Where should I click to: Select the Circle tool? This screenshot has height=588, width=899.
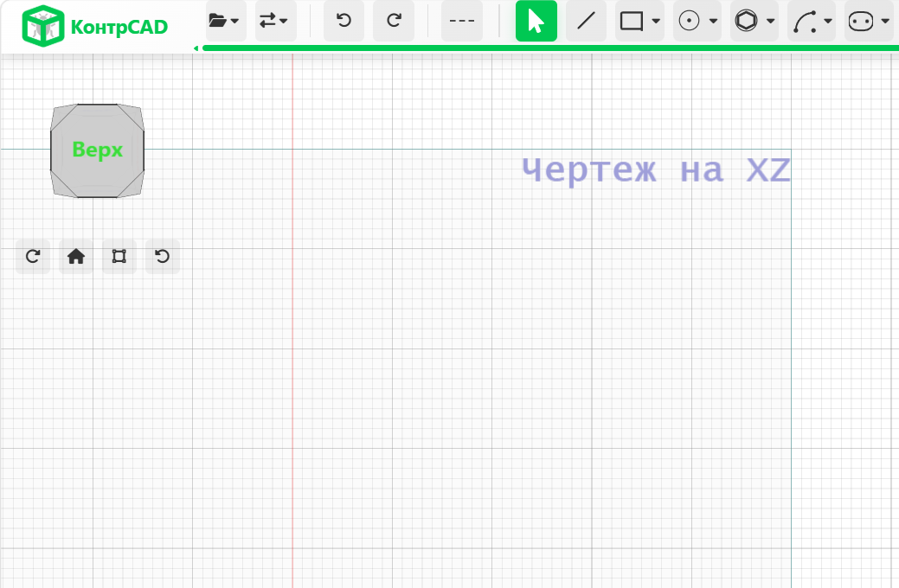689,22
